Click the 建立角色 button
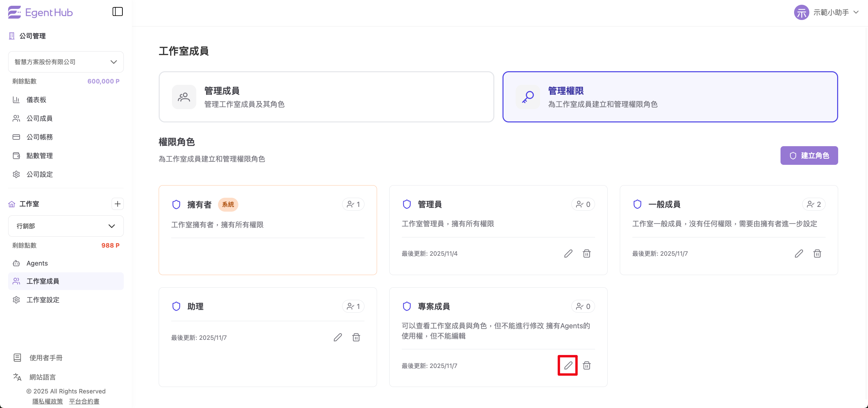 [x=809, y=155]
